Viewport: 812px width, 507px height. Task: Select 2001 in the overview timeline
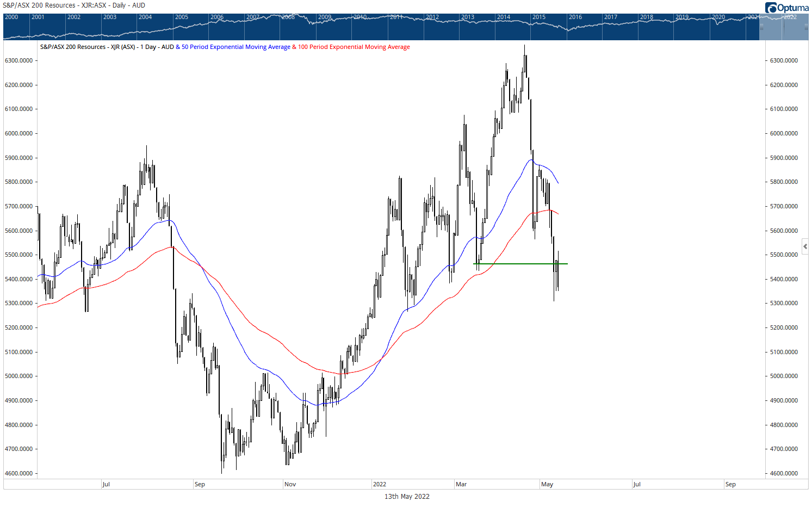pyautogui.click(x=38, y=17)
